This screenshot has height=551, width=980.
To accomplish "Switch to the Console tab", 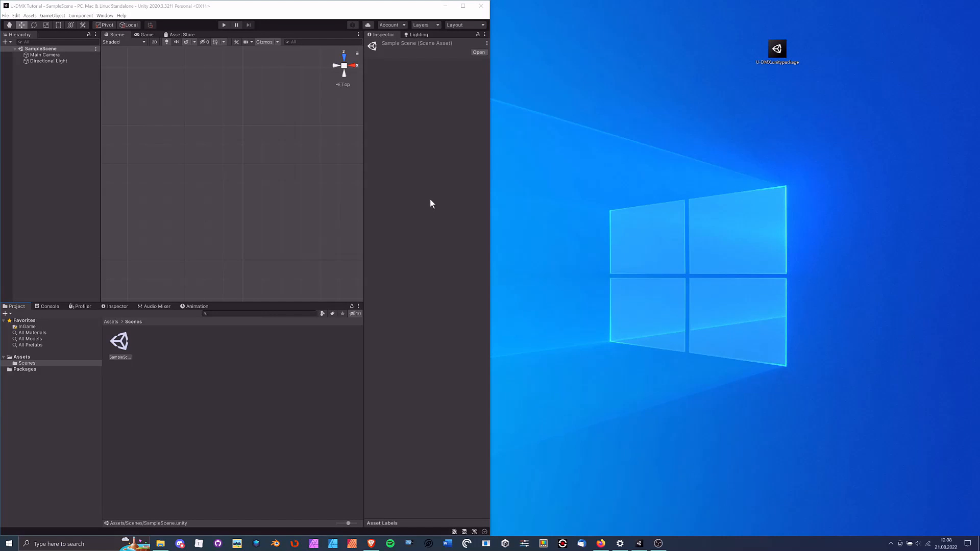I will click(47, 307).
